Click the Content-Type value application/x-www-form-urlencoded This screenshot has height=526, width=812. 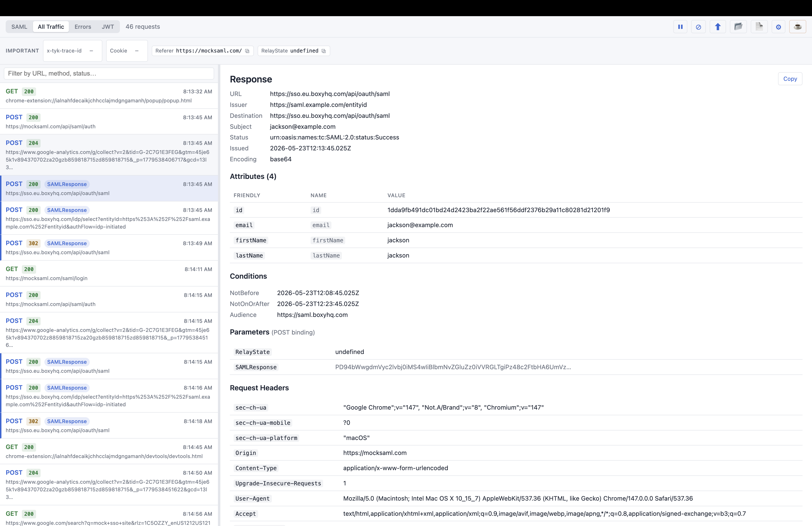coord(395,468)
